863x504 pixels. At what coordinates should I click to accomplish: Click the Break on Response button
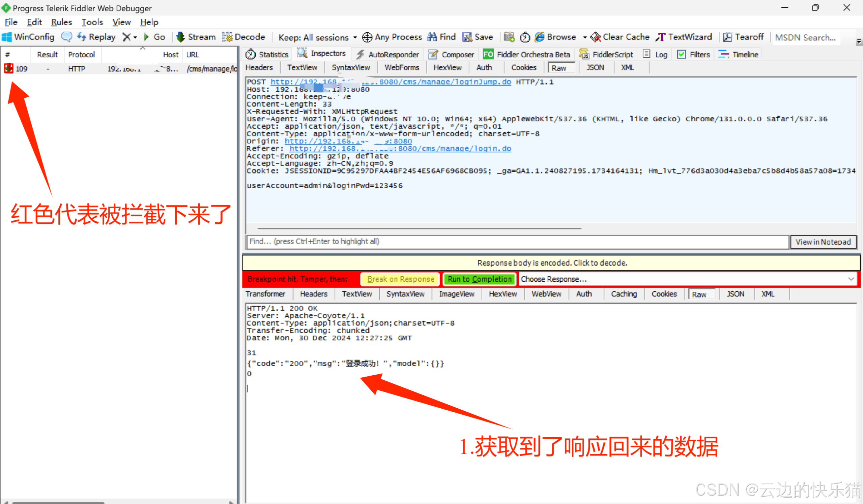click(x=400, y=279)
